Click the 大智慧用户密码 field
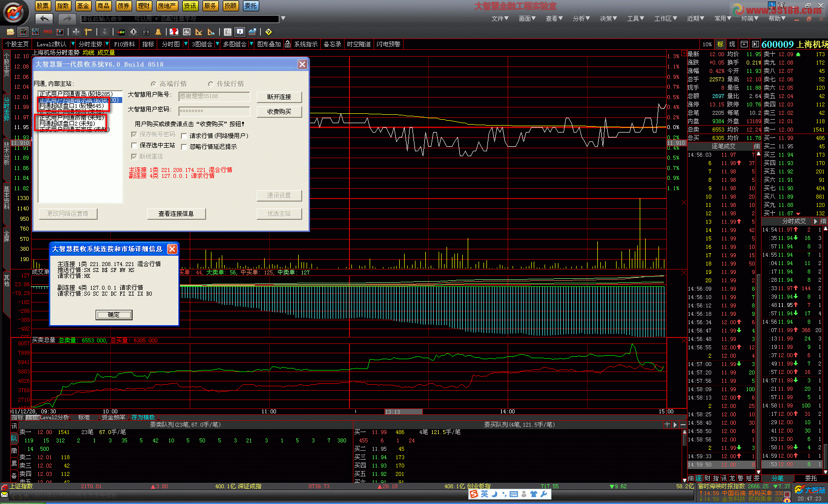This screenshot has width=828, height=504. 214,111
